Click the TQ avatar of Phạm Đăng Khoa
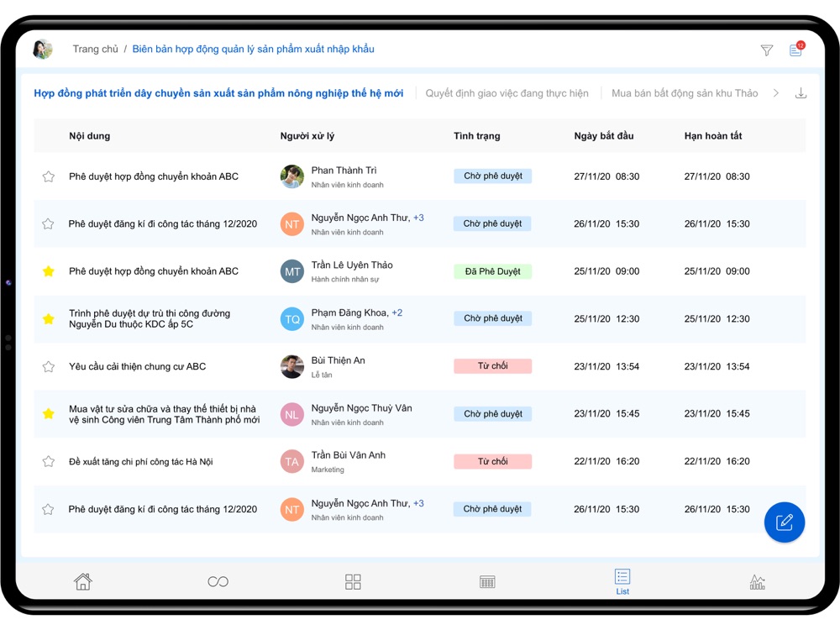The height and width of the screenshot is (630, 840). coord(292,319)
